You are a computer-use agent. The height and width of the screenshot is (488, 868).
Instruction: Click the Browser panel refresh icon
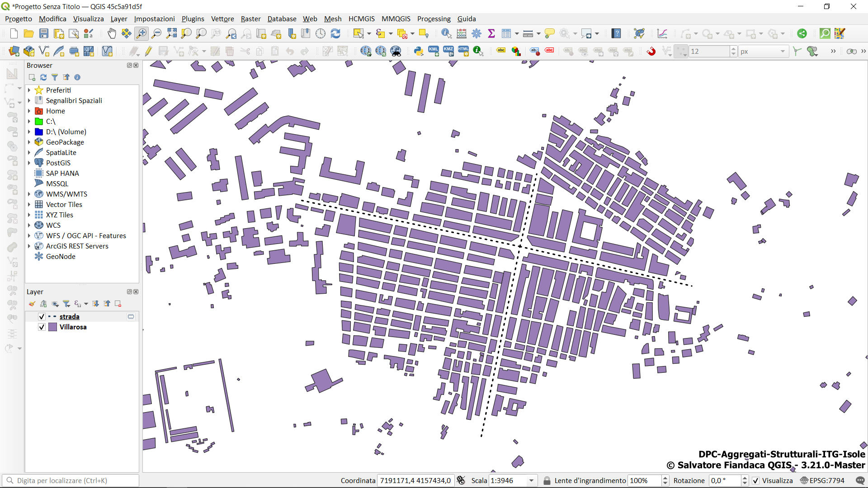[43, 77]
